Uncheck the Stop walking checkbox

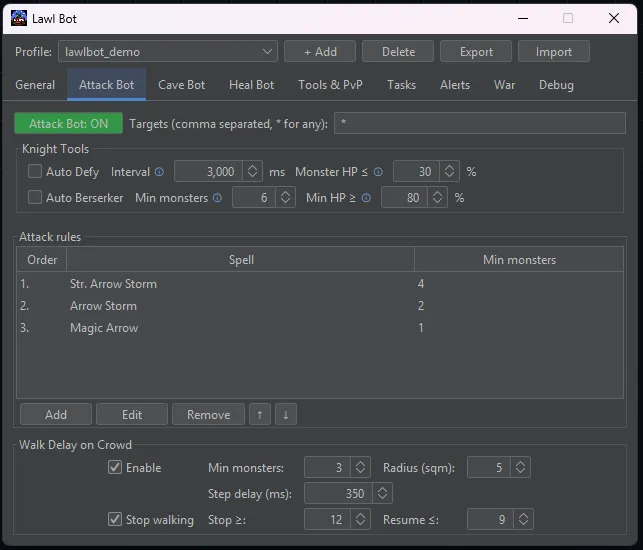[115, 519]
